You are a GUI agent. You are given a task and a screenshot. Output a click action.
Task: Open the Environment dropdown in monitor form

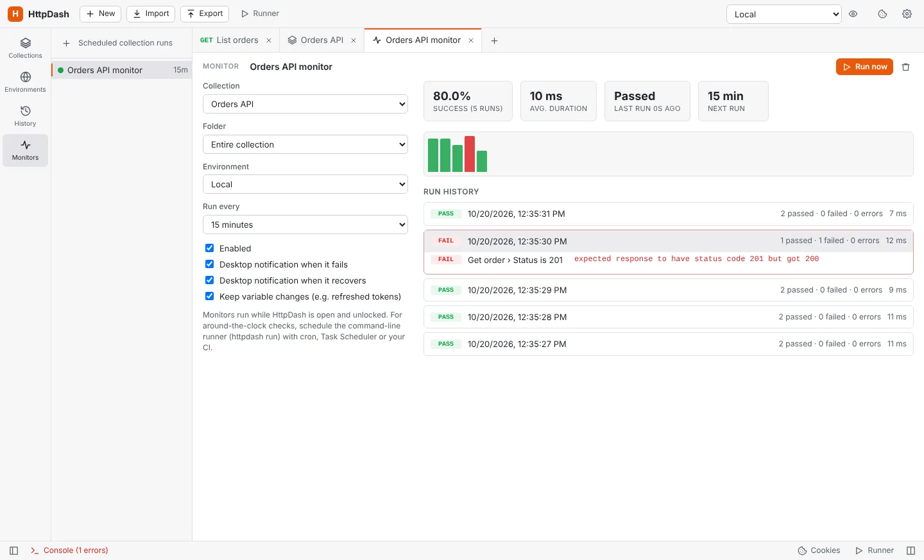tap(305, 184)
